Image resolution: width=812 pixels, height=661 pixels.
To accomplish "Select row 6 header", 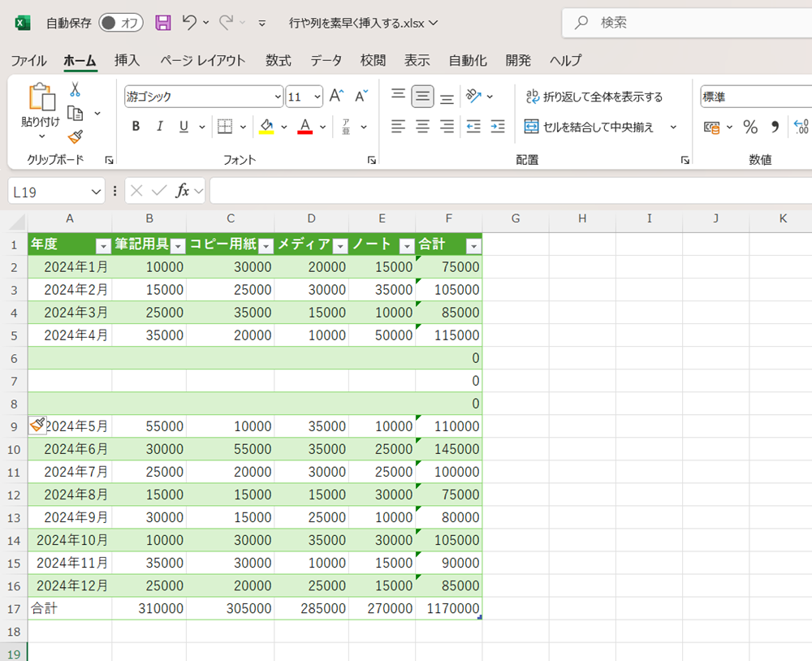I will coord(14,358).
